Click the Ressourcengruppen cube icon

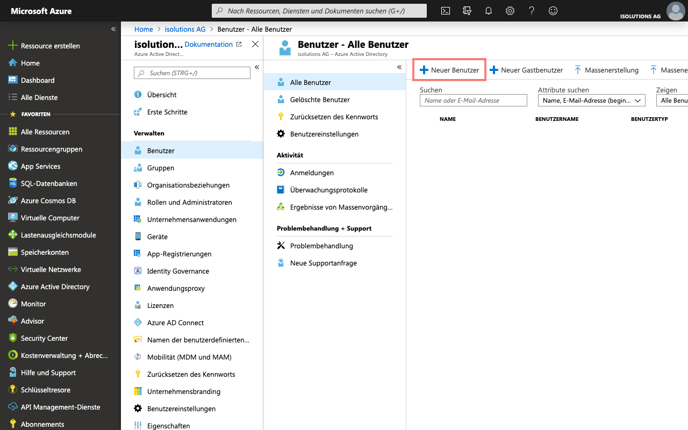click(13, 149)
